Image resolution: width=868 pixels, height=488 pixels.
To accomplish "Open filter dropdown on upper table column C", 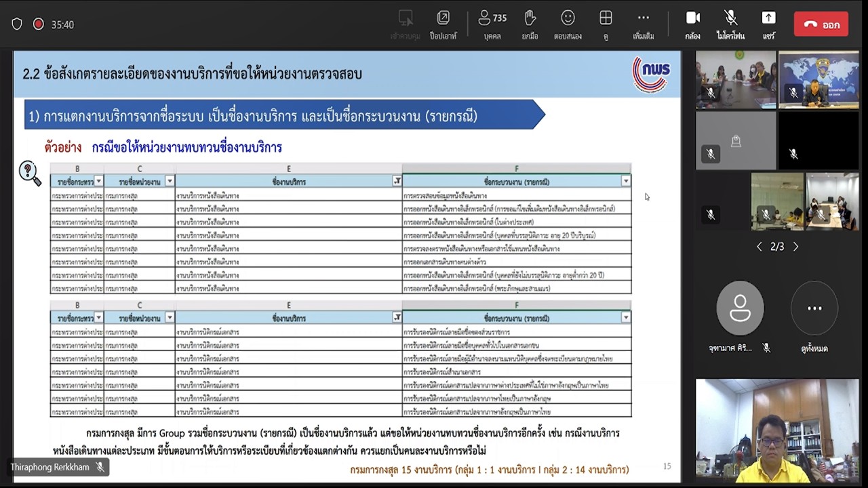I will pyautogui.click(x=170, y=181).
